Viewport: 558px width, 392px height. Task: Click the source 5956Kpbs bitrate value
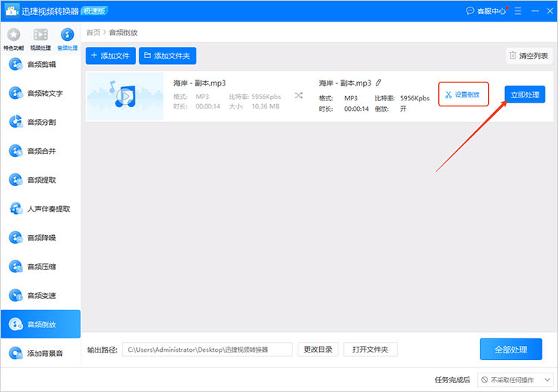pos(266,97)
